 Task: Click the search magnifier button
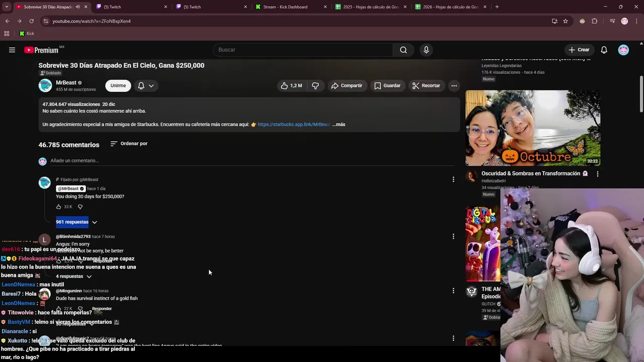pyautogui.click(x=404, y=50)
